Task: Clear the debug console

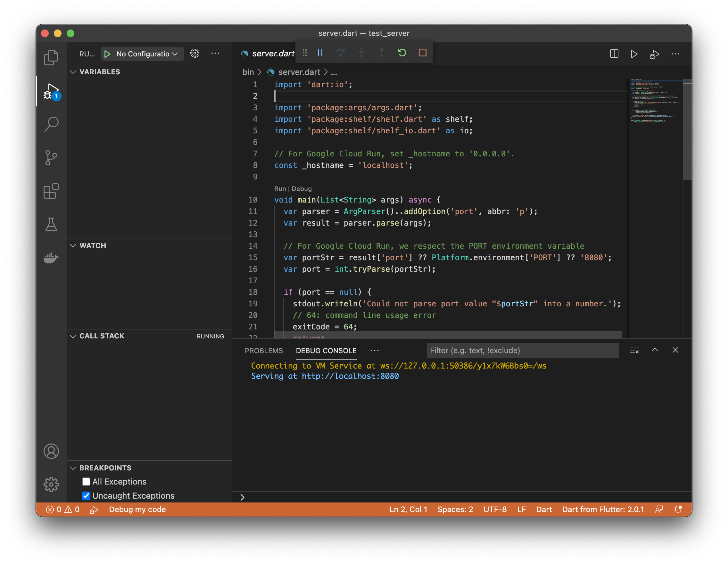Action: (634, 350)
